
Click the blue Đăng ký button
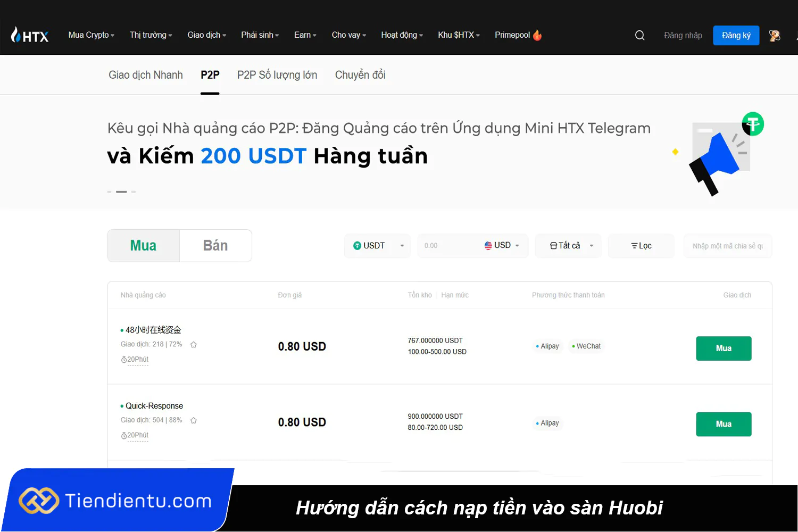(x=736, y=36)
